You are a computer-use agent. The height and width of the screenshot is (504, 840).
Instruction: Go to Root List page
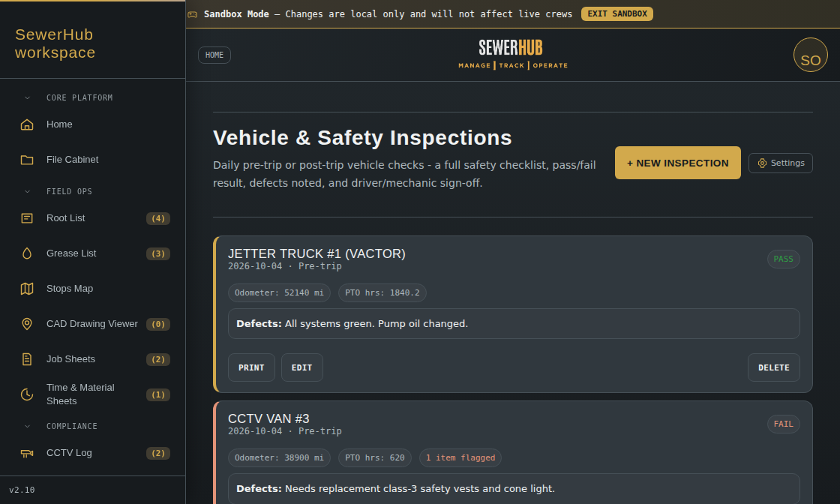coord(93,218)
